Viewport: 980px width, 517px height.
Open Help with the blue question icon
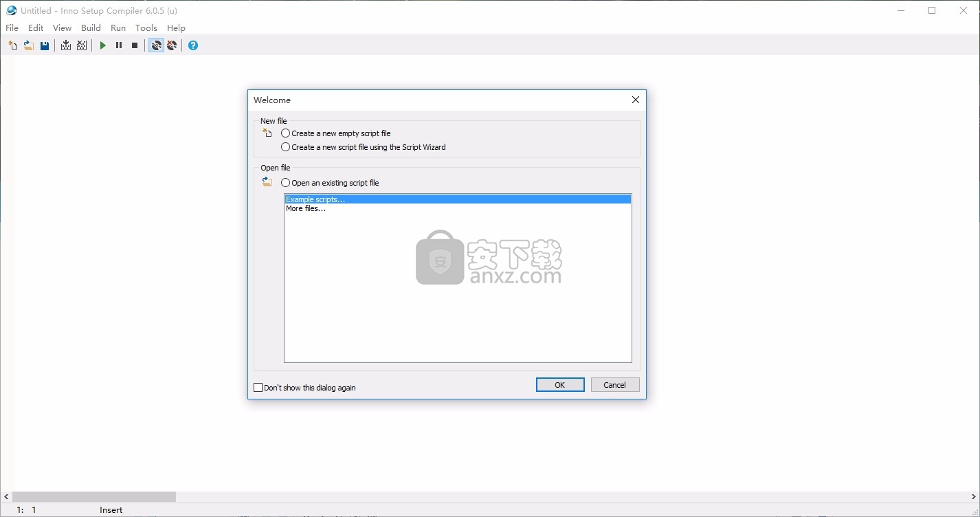coord(193,45)
